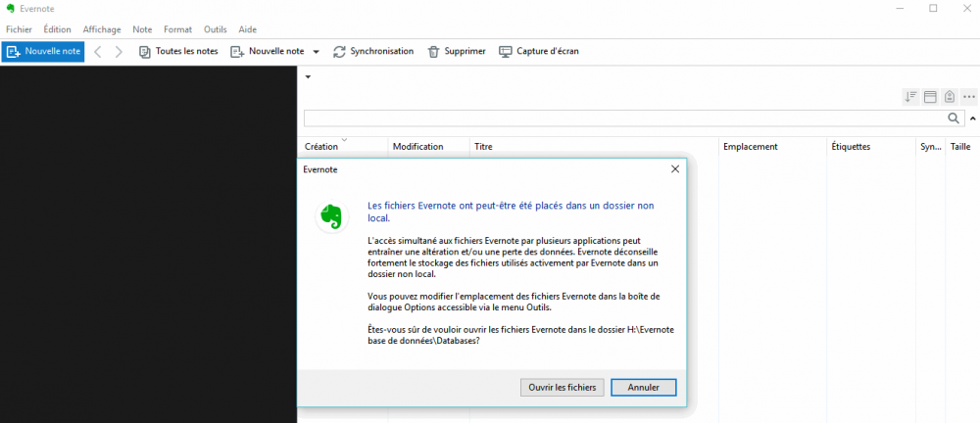The image size is (980, 423).
Task: Click the blue Nouvelle note button
Action: click(x=43, y=51)
